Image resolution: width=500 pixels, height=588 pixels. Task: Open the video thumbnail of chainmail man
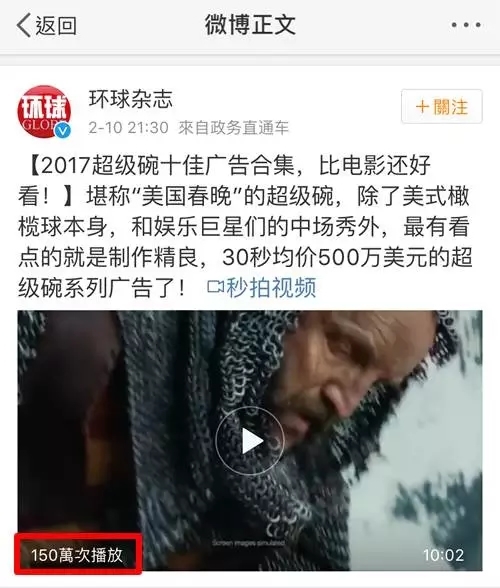(250, 441)
